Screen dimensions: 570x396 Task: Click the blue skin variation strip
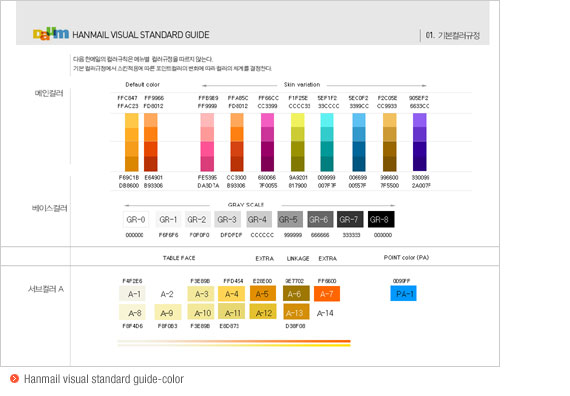click(x=359, y=142)
